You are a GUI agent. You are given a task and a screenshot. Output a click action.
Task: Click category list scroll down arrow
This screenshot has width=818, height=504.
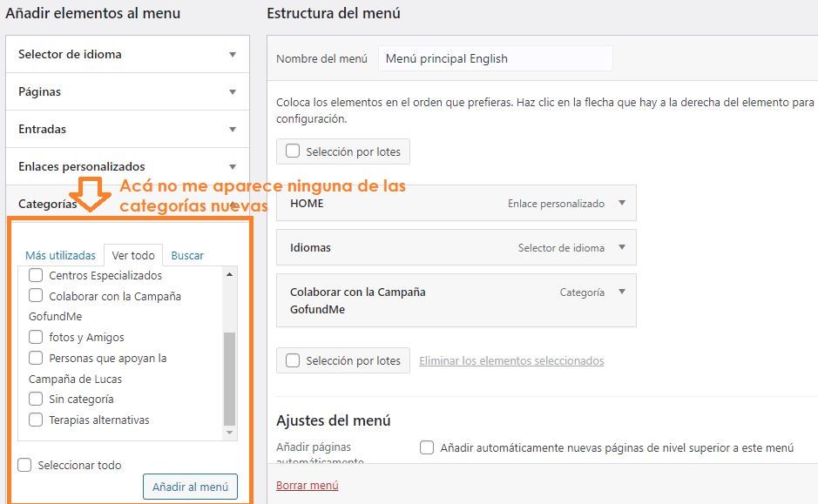pyautogui.click(x=229, y=433)
